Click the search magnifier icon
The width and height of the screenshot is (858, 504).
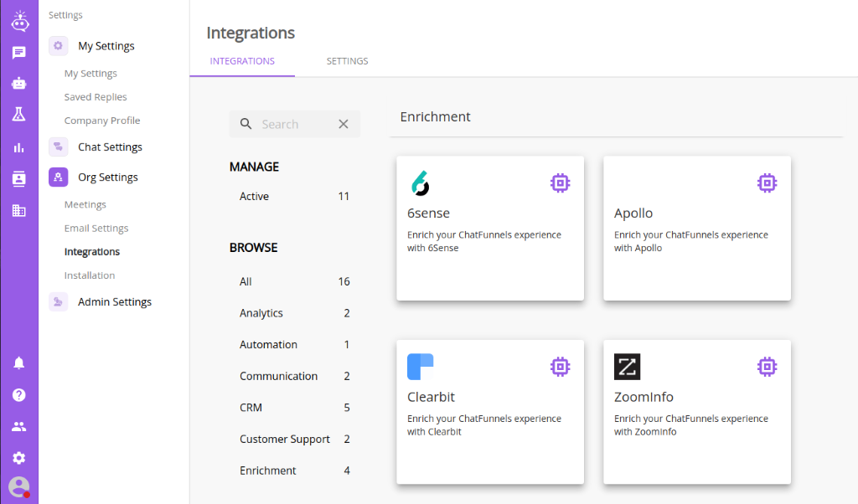(x=246, y=124)
